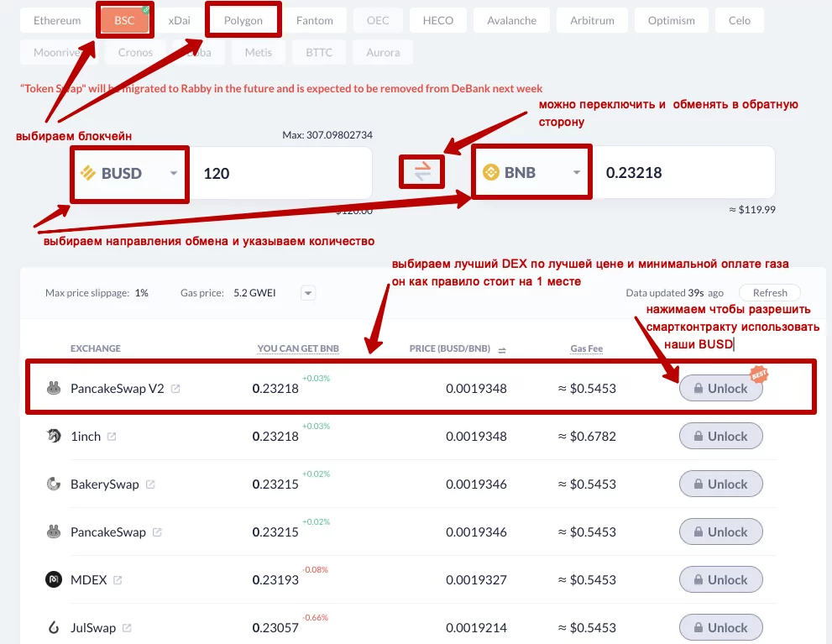
Task: Select the Arbitrum chain tab
Action: coord(592,21)
